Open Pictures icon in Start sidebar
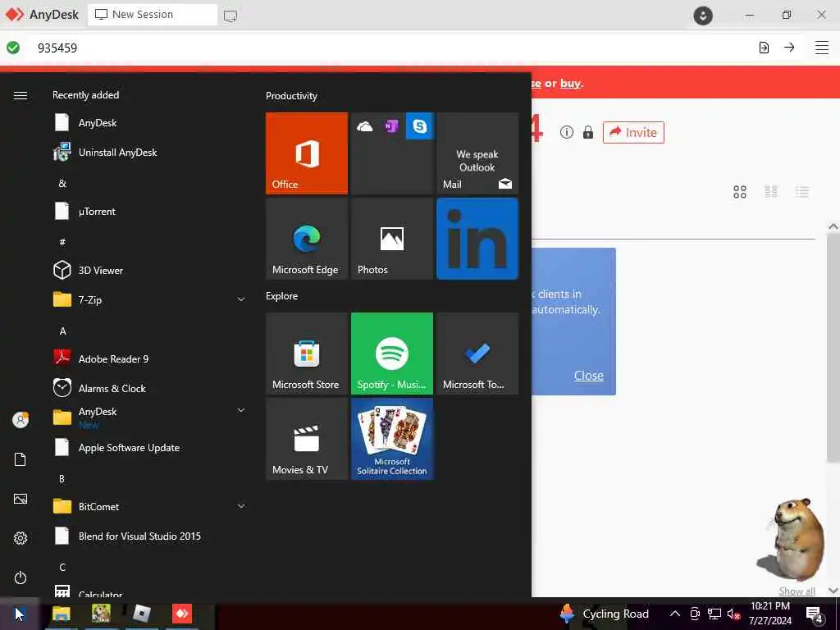Screen dimensions: 840x630 click(x=21, y=499)
